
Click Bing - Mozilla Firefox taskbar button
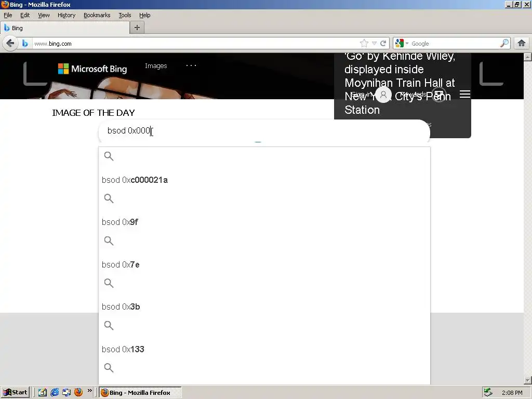click(x=140, y=393)
